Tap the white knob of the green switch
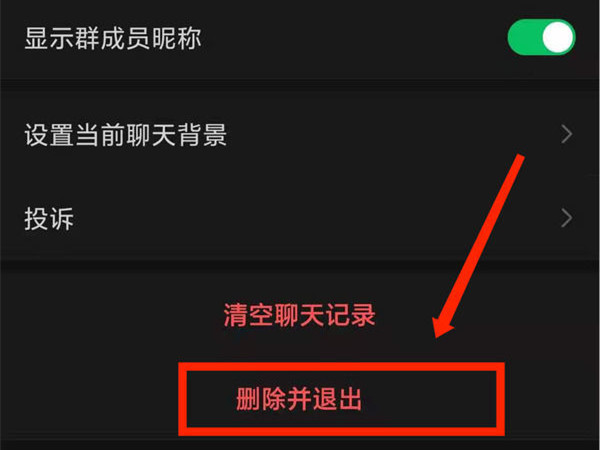 [x=558, y=37]
